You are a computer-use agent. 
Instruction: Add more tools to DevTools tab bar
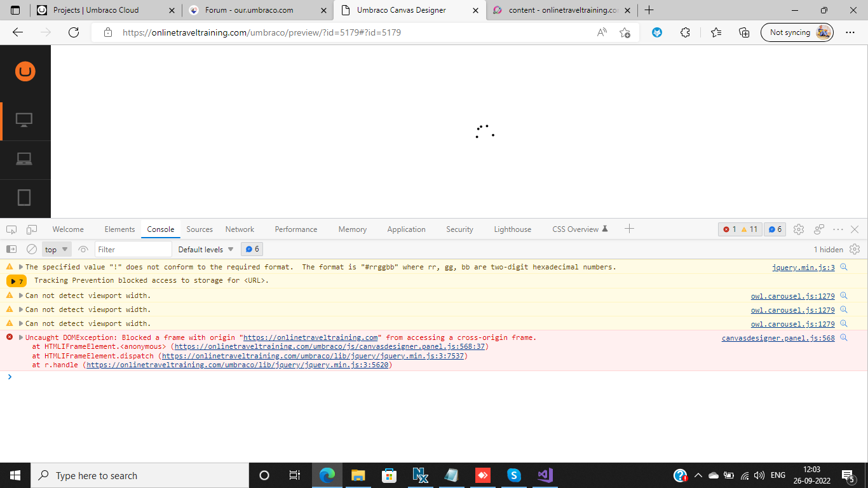point(629,229)
